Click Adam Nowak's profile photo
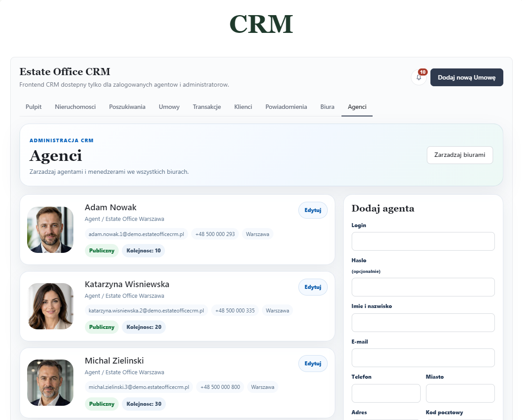The width and height of the screenshot is (522, 420). point(50,230)
